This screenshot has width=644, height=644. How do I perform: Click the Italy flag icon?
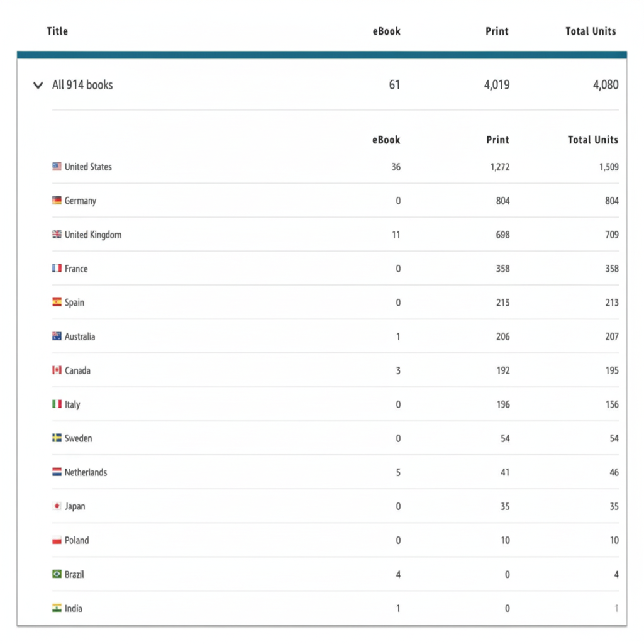click(57, 404)
